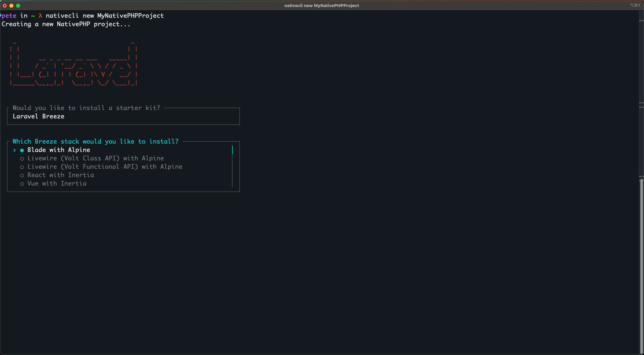Click the 'Would you like to install a starter kit?' label

pos(86,108)
